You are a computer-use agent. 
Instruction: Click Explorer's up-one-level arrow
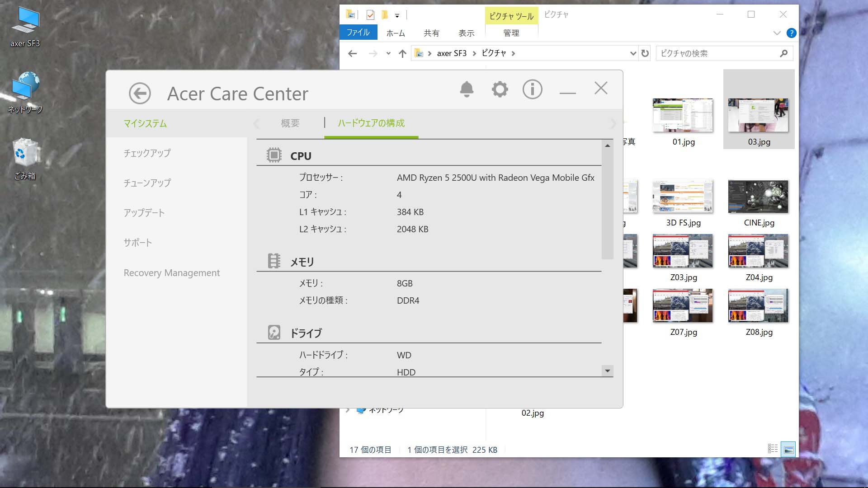click(402, 53)
